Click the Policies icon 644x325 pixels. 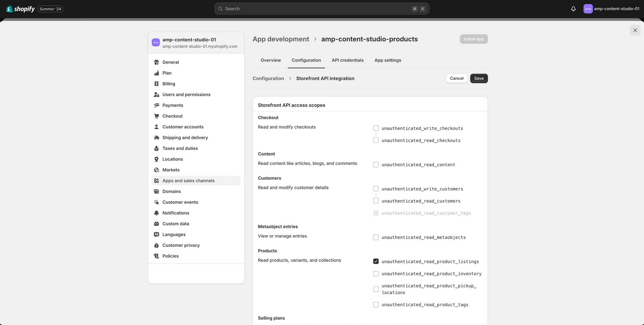157,256
